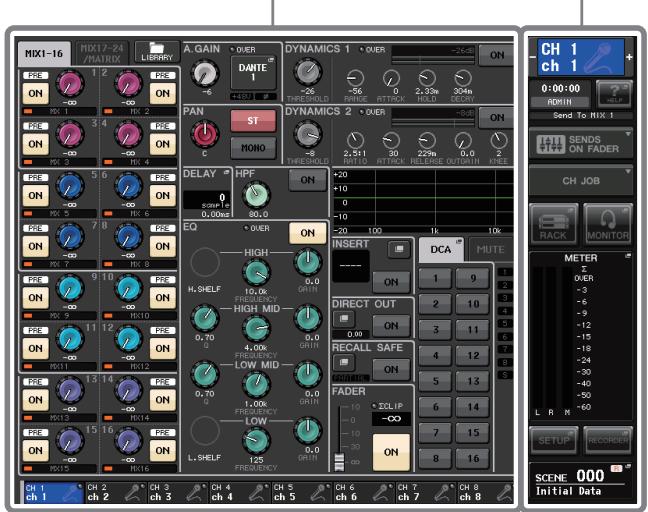Click the DYNAMICS 2 THRESHOLD knob
Screen dimensions: 648x512
tap(308, 134)
